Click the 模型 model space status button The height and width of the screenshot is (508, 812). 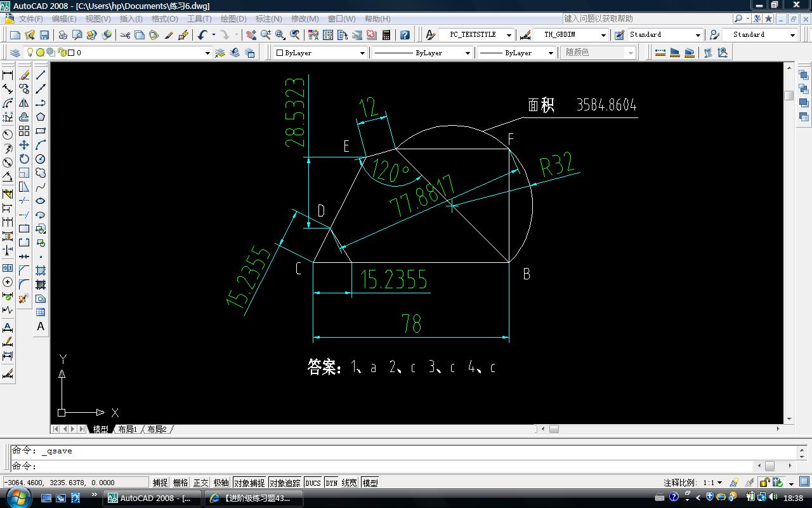370,483
